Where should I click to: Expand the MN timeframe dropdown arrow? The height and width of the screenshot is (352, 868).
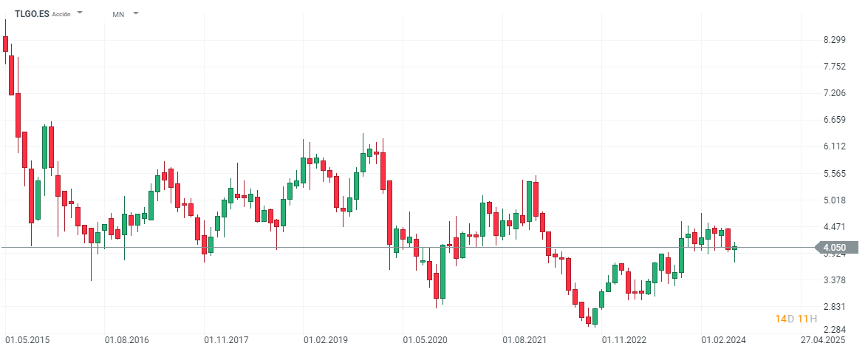pos(135,13)
